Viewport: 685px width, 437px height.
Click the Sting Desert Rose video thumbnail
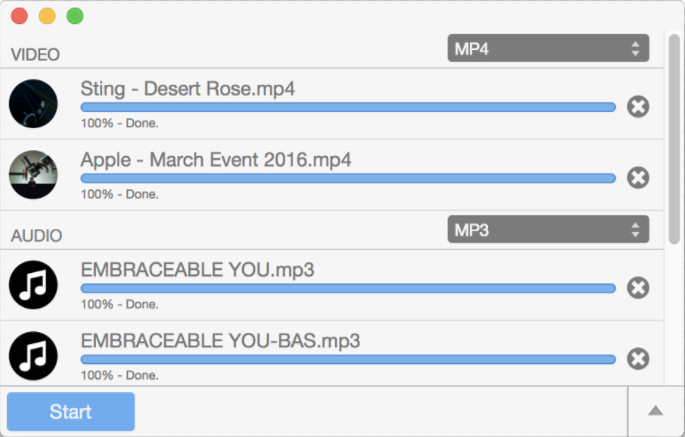33,104
